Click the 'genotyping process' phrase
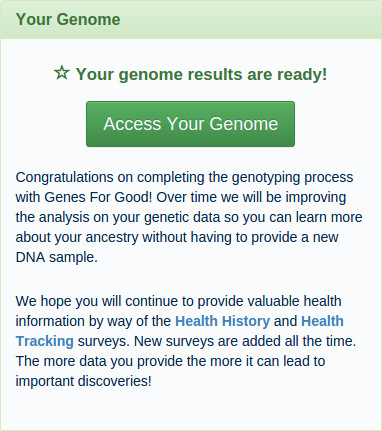Image resolution: width=382 pixels, height=431 pixels. coord(292,178)
